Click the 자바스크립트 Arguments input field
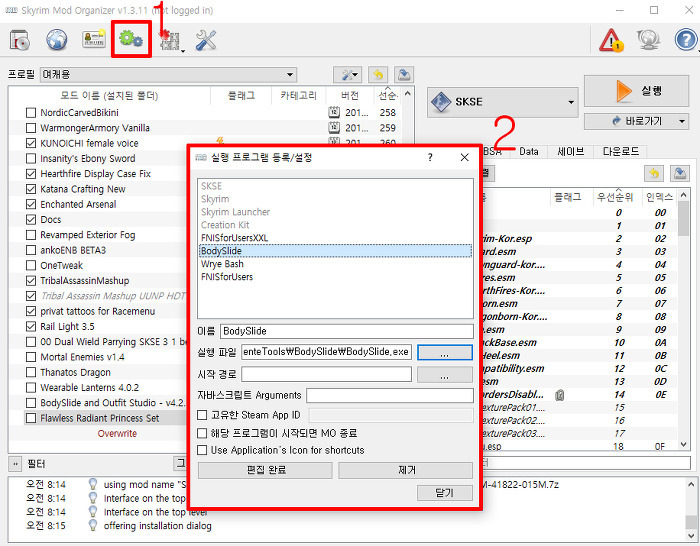The image size is (700, 546). 390,396
